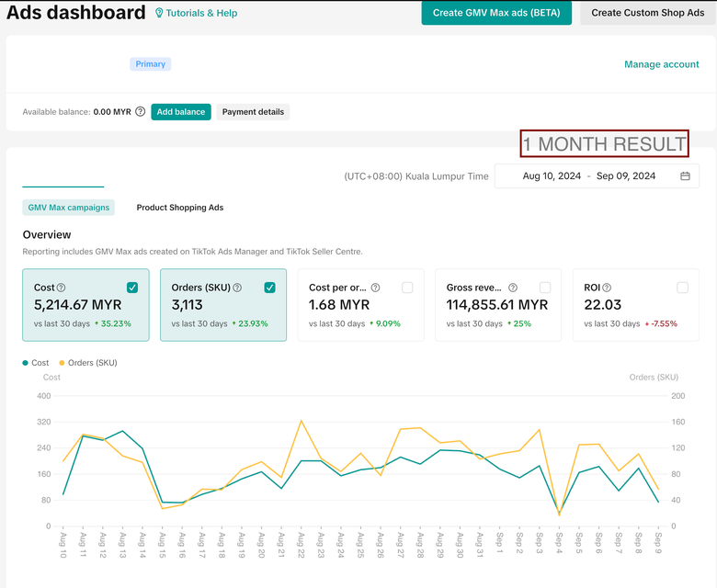The width and height of the screenshot is (717, 588).
Task: Click the 35.23% cost change figure
Action: (x=116, y=323)
